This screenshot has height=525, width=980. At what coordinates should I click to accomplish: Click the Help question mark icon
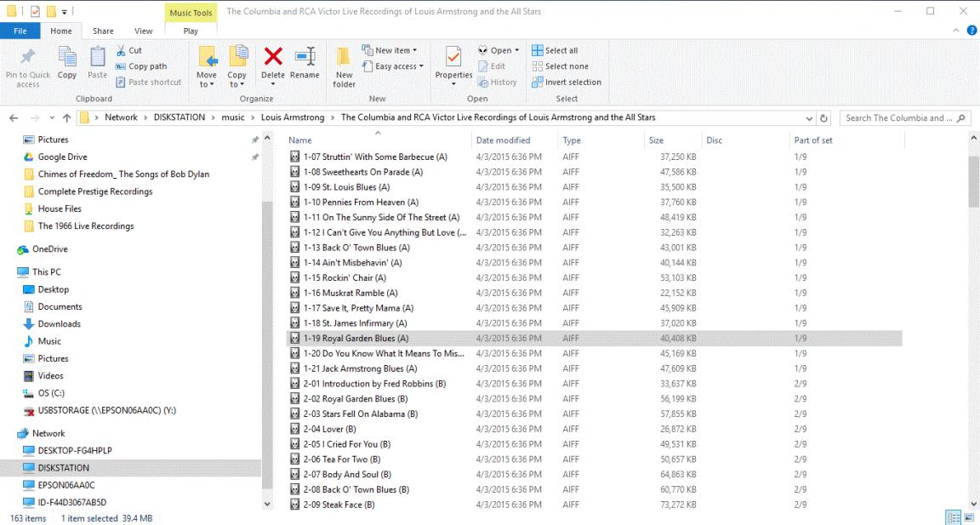[x=972, y=31]
